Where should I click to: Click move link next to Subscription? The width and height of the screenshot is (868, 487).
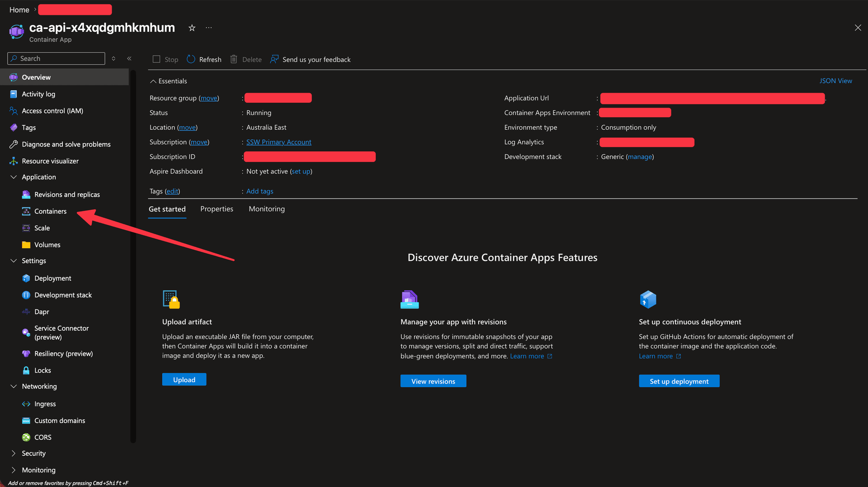(x=199, y=142)
